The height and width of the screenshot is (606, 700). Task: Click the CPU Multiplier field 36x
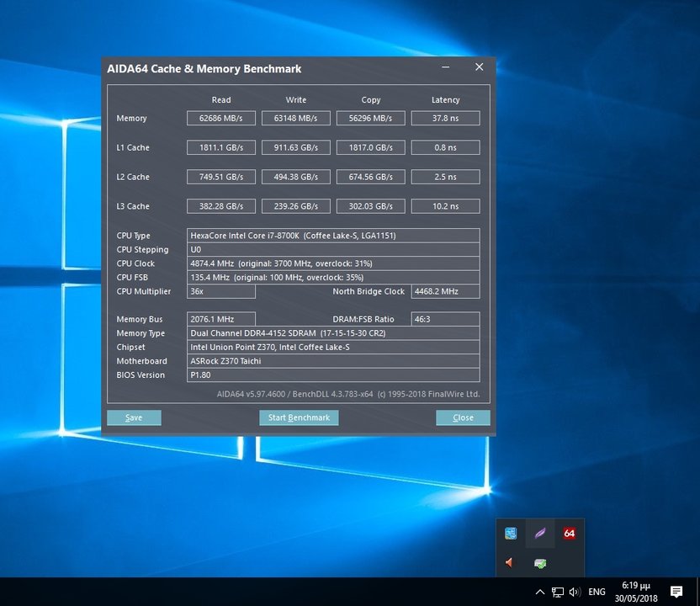(221, 291)
